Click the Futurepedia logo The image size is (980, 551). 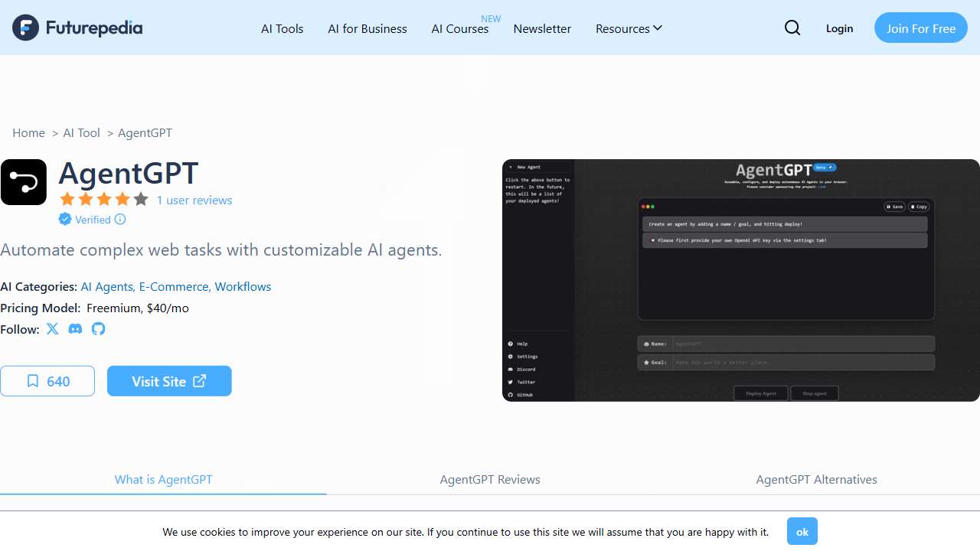click(x=77, y=28)
